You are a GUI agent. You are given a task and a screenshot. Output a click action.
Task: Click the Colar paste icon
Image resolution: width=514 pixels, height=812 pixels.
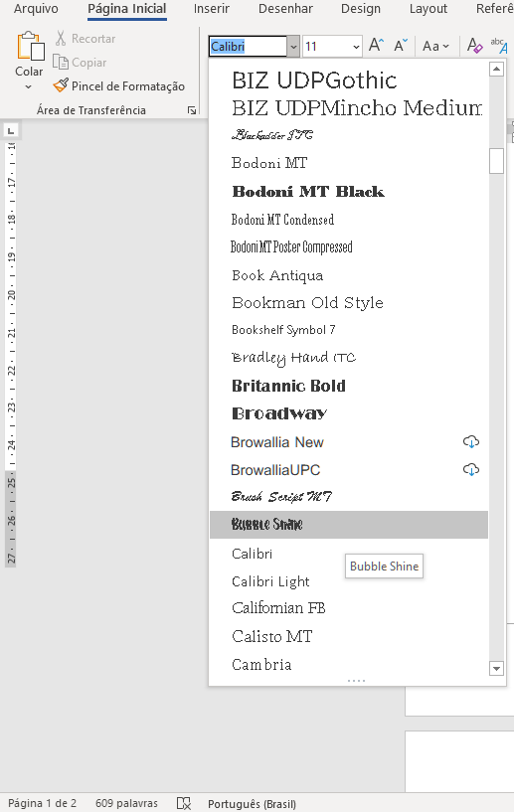coord(30,47)
